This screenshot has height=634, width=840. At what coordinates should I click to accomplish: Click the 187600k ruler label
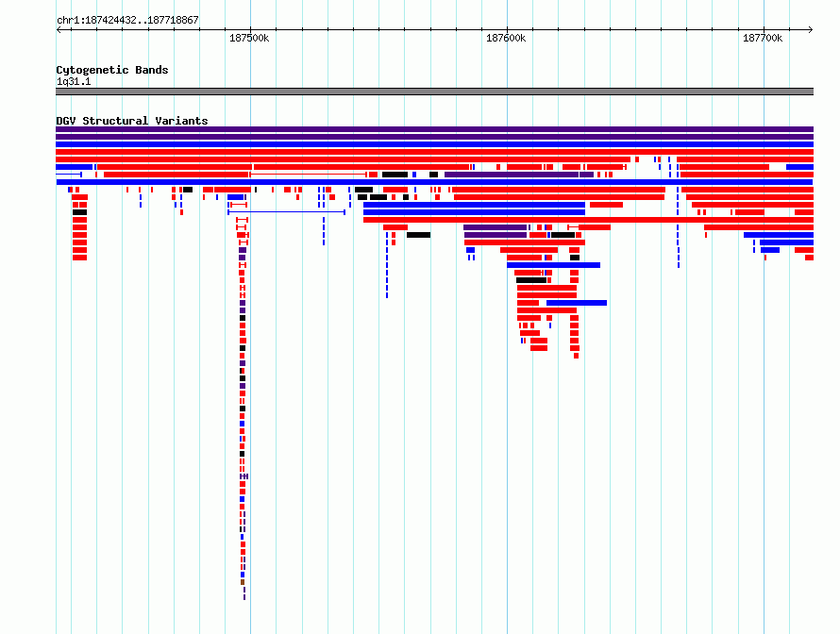(x=506, y=38)
